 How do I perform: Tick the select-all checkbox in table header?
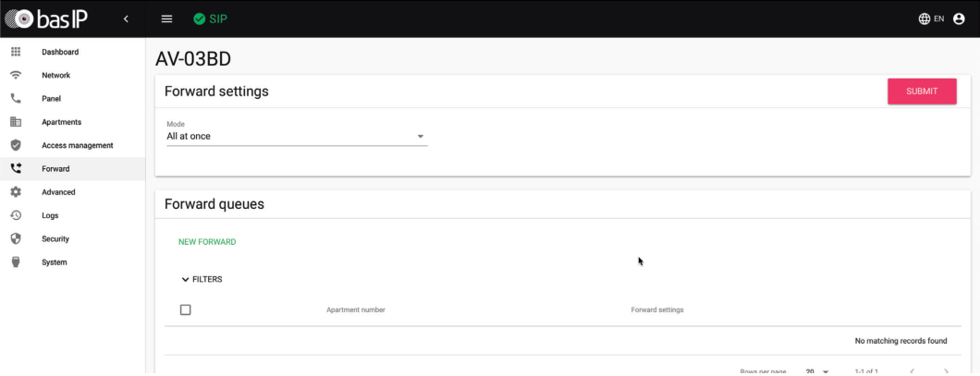coord(185,309)
